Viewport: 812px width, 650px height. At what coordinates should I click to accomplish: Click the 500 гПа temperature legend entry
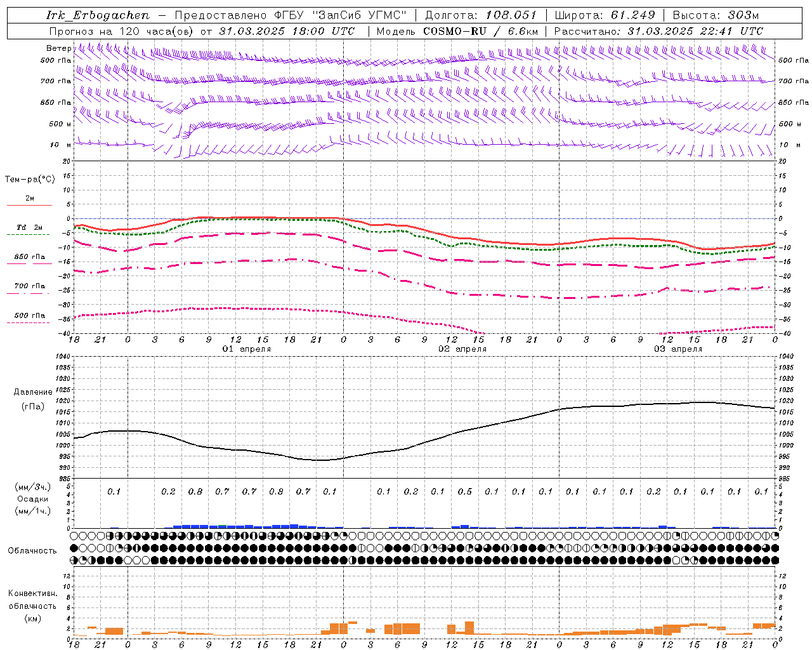click(x=30, y=315)
